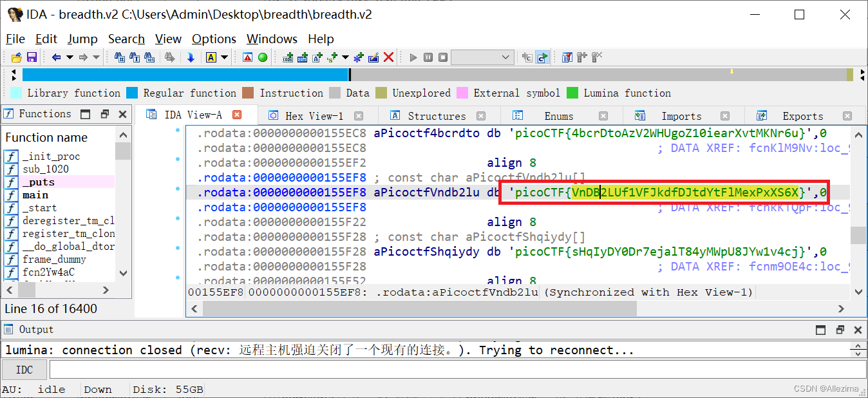Open the Windows menu
The height and width of the screenshot is (398, 868).
(x=272, y=39)
